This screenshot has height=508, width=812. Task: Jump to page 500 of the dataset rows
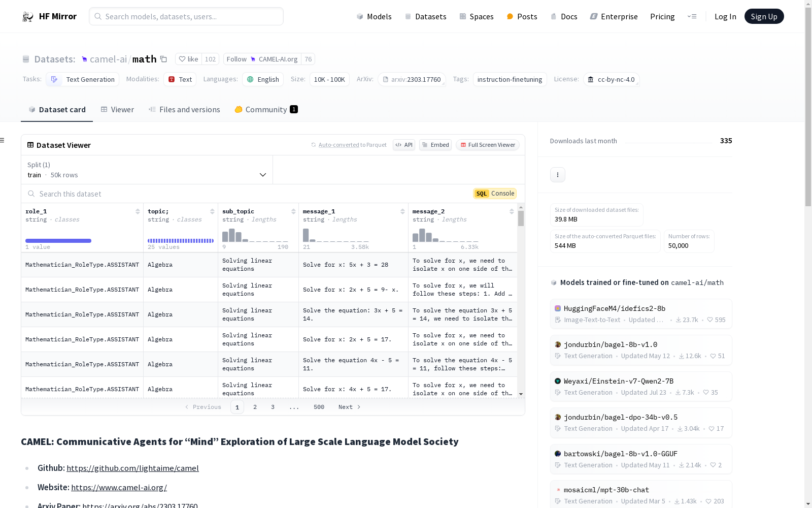pos(319,407)
